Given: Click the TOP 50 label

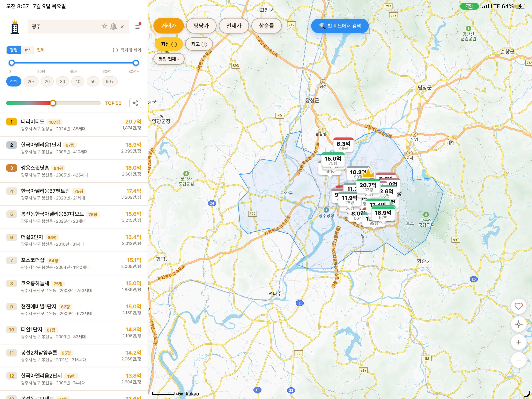Looking at the screenshot, I should [113, 103].
